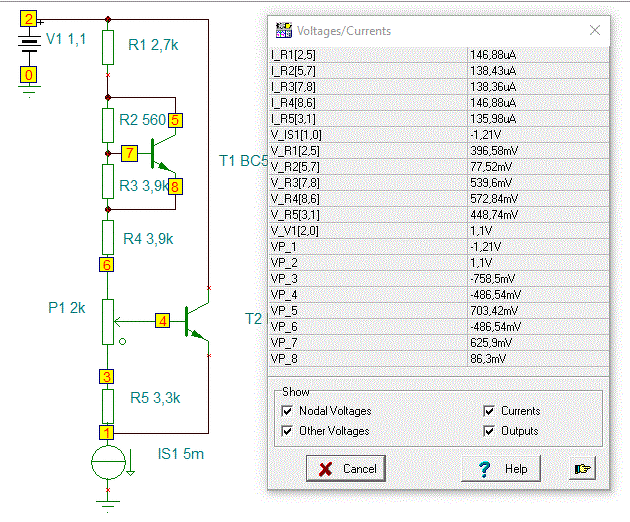
Task: Select the VP_1 row
Action: pyautogui.click(x=439, y=247)
